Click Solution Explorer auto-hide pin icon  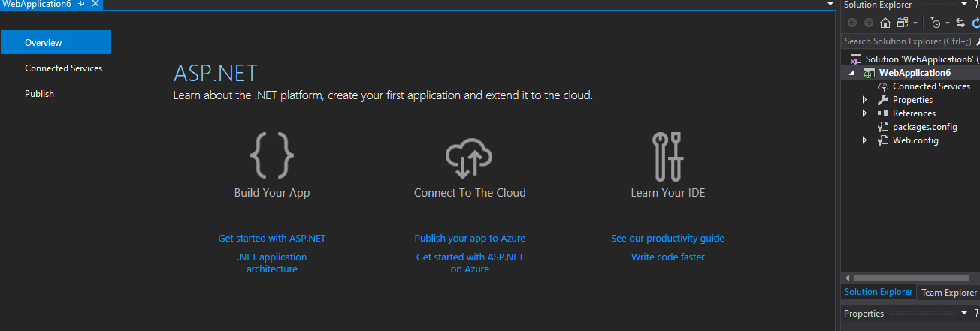point(977,5)
